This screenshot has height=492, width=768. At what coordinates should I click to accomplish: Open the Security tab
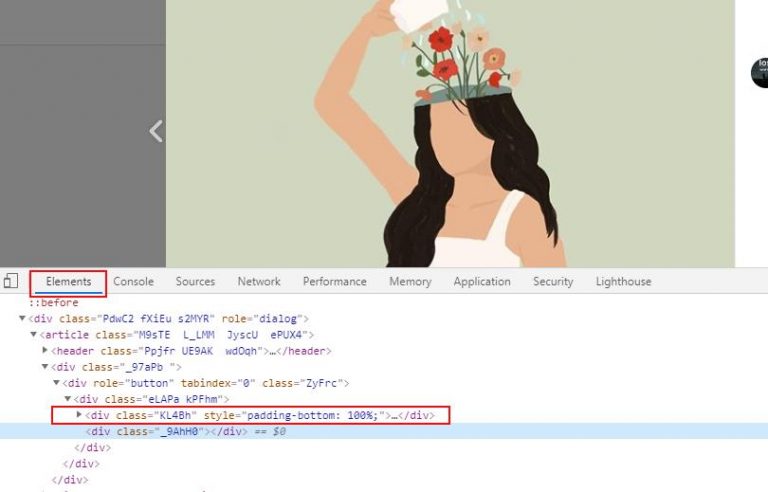[x=552, y=282]
